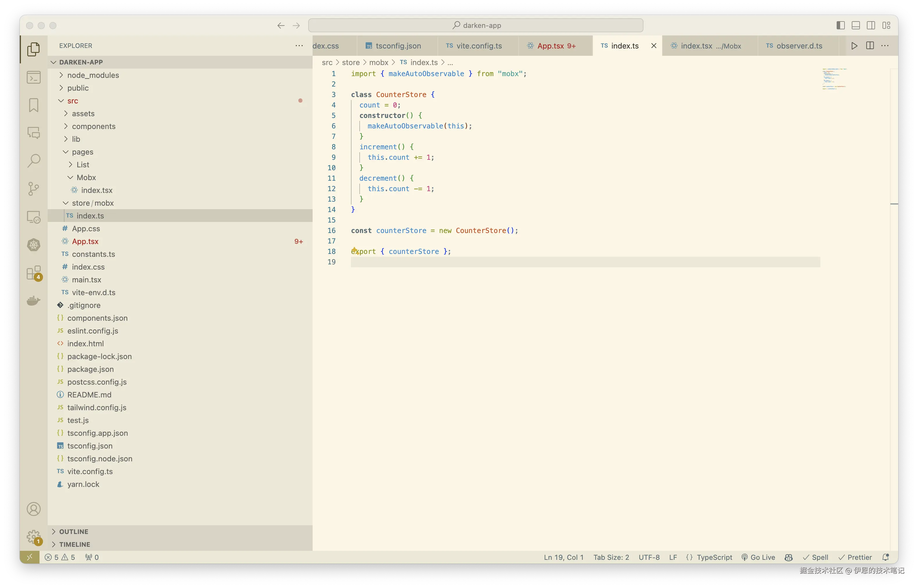Toggle Prettier formatter status item

855,557
